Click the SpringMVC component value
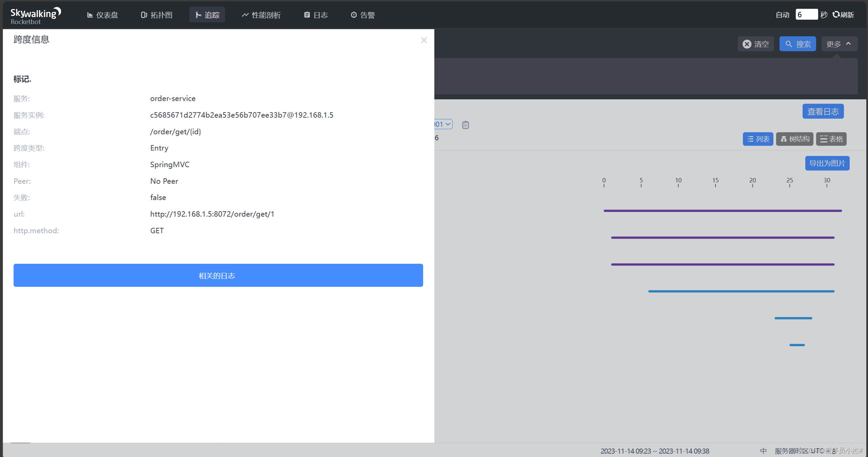Image resolution: width=868 pixels, height=457 pixels. coord(170,164)
